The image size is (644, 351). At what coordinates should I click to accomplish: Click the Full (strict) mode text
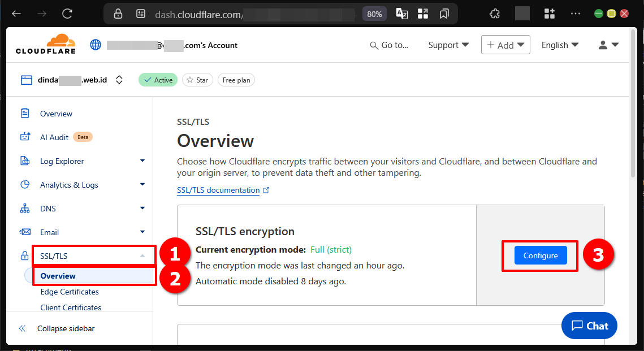coord(331,250)
